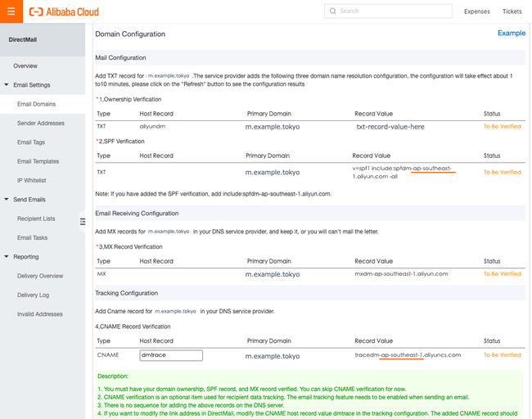The width and height of the screenshot is (532, 419).
Task: Click the Example link
Action: coord(511,34)
